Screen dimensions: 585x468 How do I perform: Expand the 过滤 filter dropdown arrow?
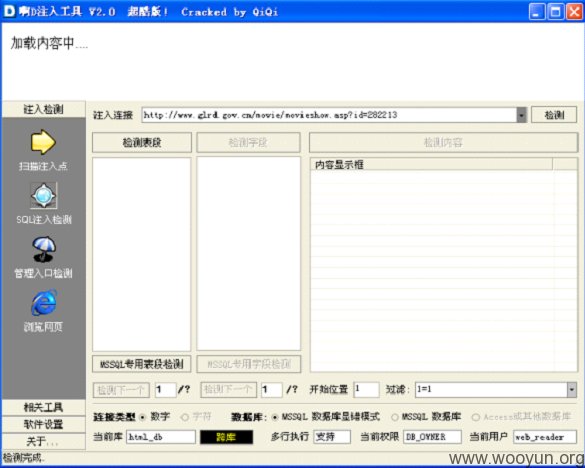[x=572, y=390]
